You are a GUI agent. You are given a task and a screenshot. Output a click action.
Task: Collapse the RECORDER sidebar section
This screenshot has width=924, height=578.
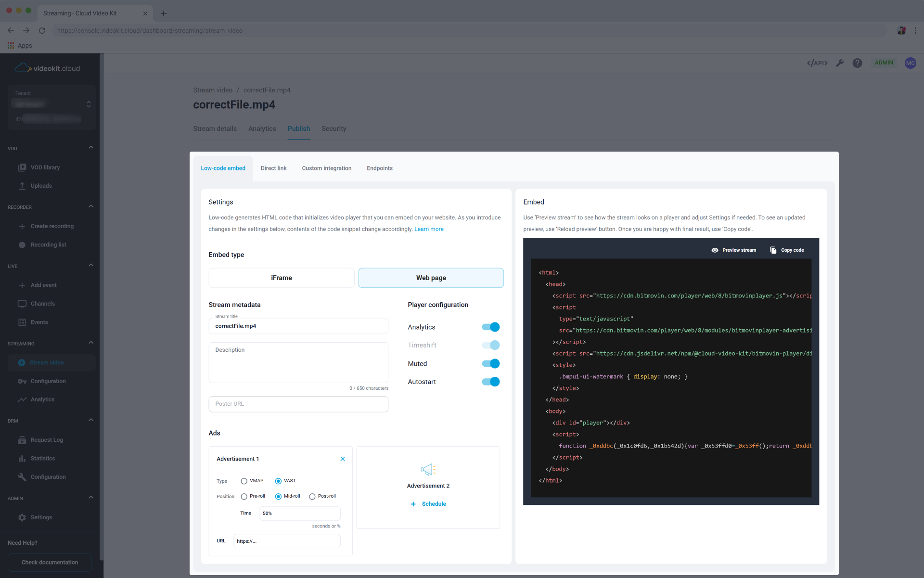(91, 206)
